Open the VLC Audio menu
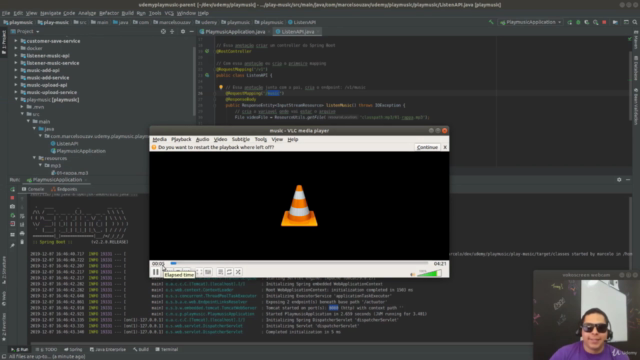 (x=202, y=140)
